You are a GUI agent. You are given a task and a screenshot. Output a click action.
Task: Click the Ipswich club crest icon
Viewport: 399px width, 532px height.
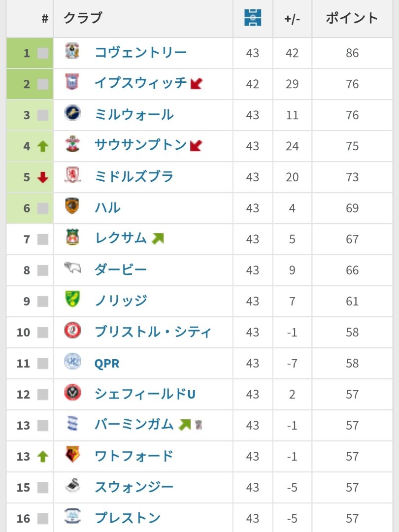(x=72, y=83)
